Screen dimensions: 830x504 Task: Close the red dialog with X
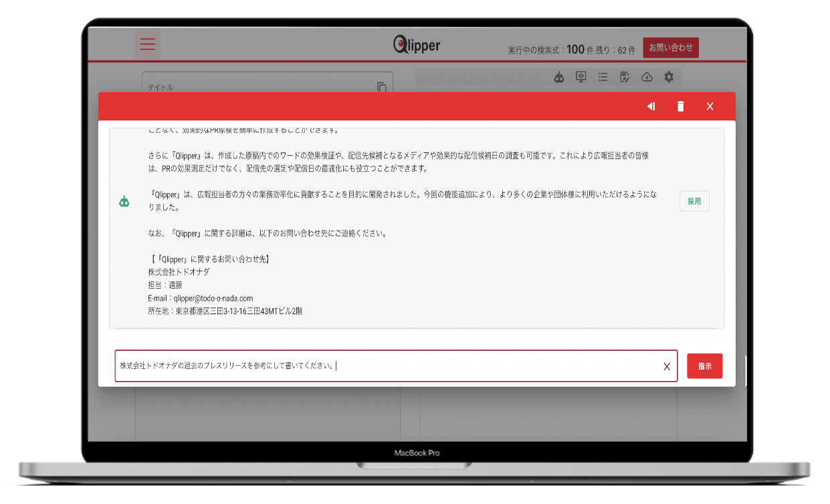click(x=710, y=106)
